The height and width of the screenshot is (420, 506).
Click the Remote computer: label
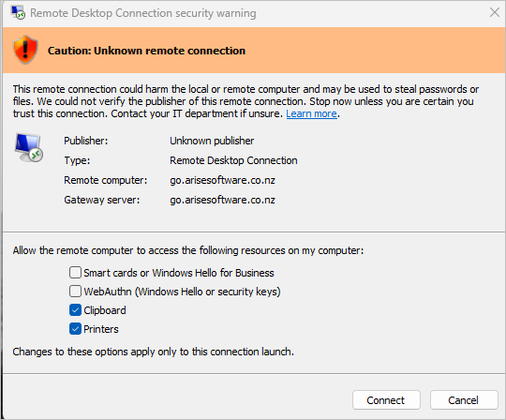pos(105,180)
